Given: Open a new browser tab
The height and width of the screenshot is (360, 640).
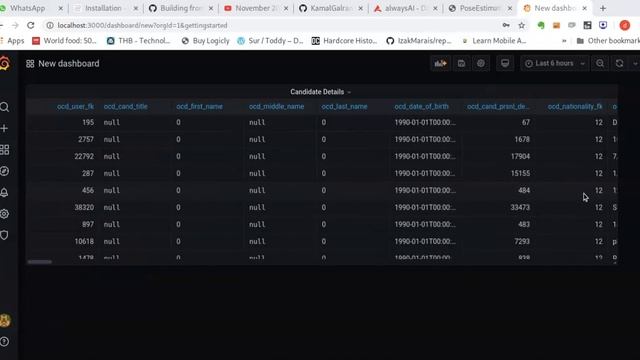Looking at the screenshot, I should pos(603,8).
